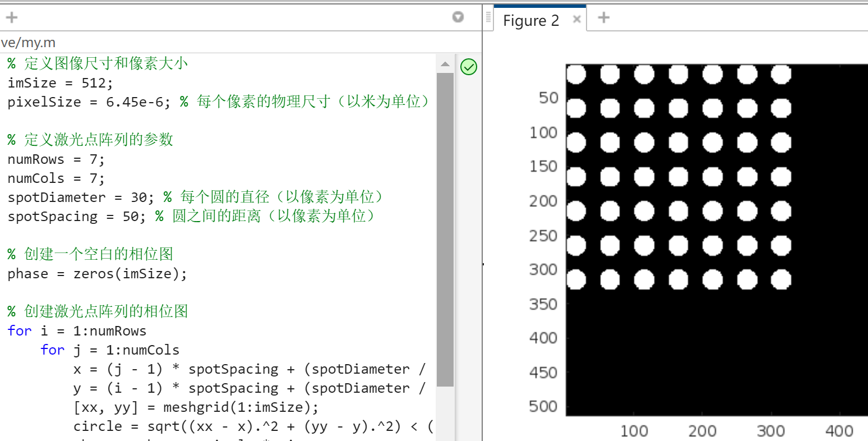Click the 250 tick label on the y-axis
The image size is (868, 441).
click(543, 236)
